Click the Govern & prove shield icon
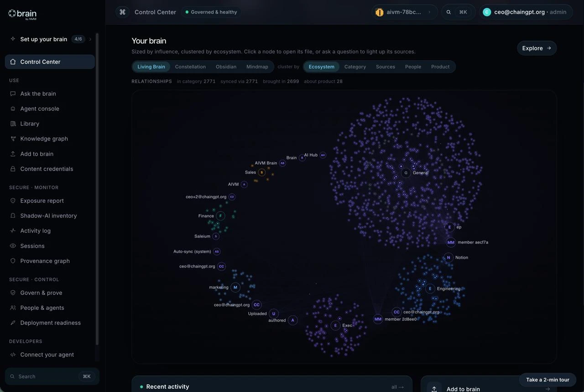The height and width of the screenshot is (392, 584). click(13, 293)
